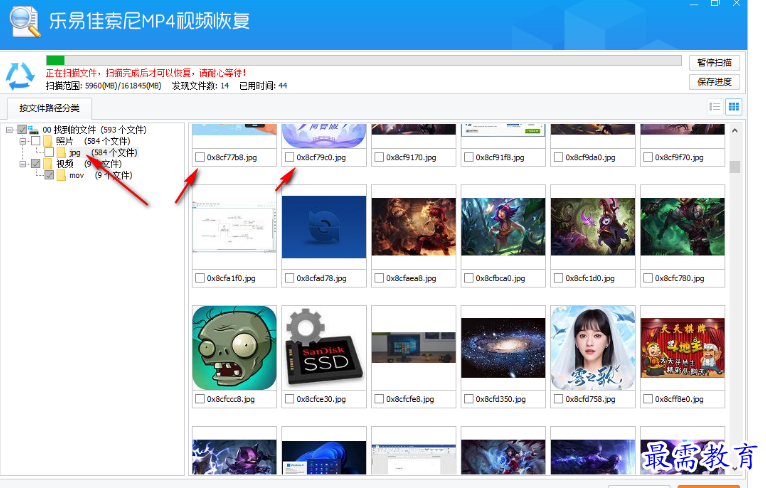Screen dimensions: 766x488
Task: Check the 0x8cfad78.jpg checkbox
Action: tap(289, 278)
